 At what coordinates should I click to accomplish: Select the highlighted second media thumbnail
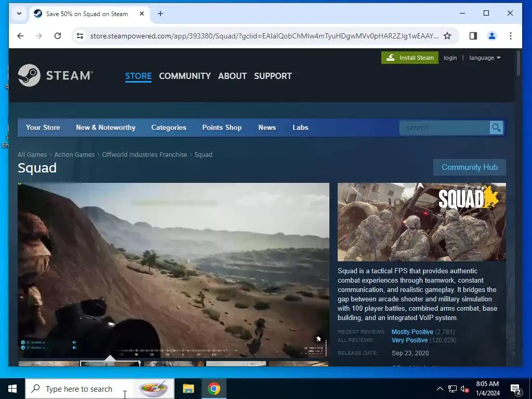tap(110, 363)
